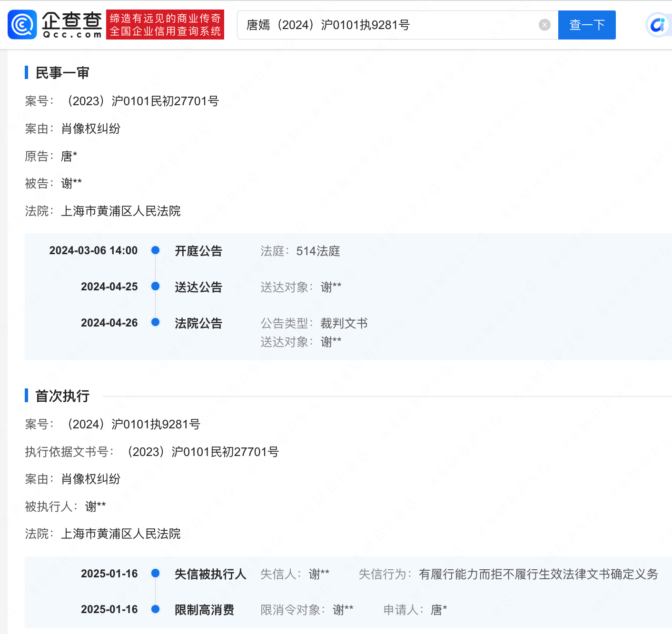Click date 2025-01-16 beside 失信被执行人
672x634 pixels.
click(109, 574)
